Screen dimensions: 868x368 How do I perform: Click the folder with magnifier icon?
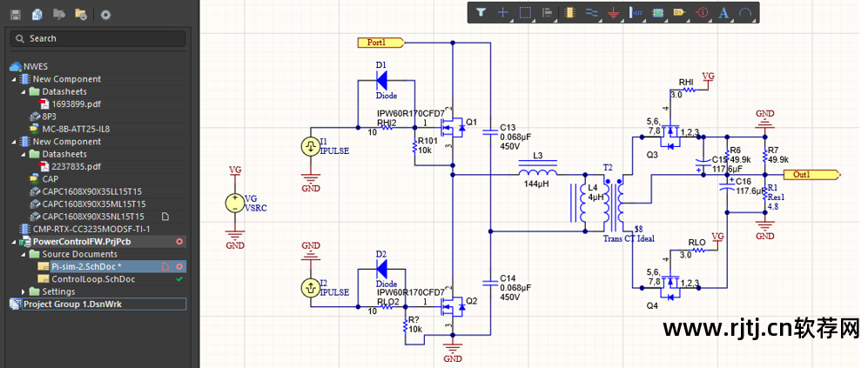58,15
